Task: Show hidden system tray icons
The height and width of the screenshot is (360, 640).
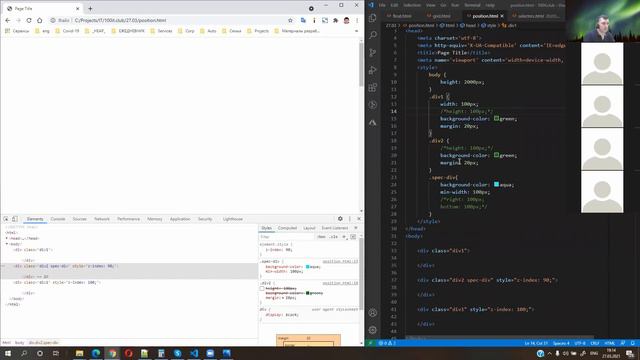Action: pos(549,353)
